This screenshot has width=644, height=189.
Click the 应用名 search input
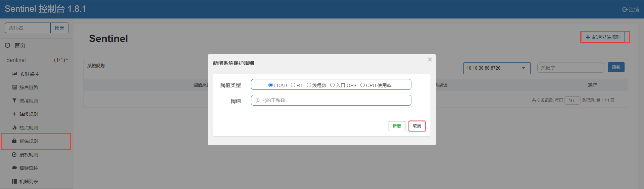[28, 28]
